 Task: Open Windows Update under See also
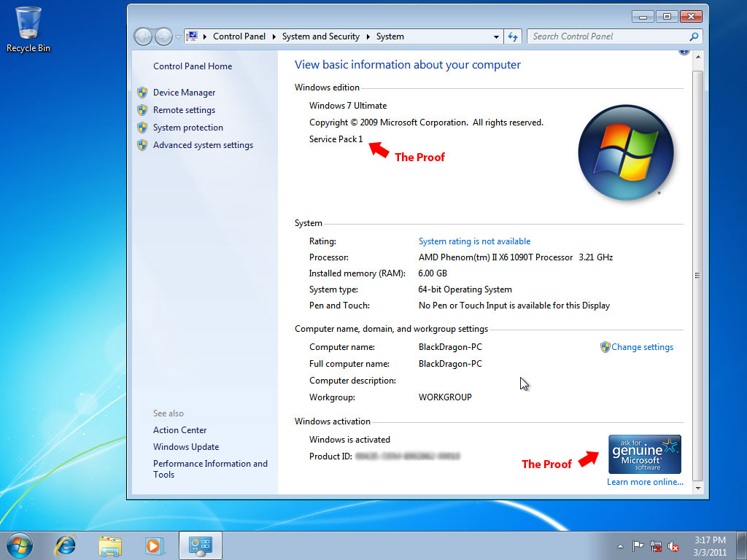pyautogui.click(x=186, y=447)
